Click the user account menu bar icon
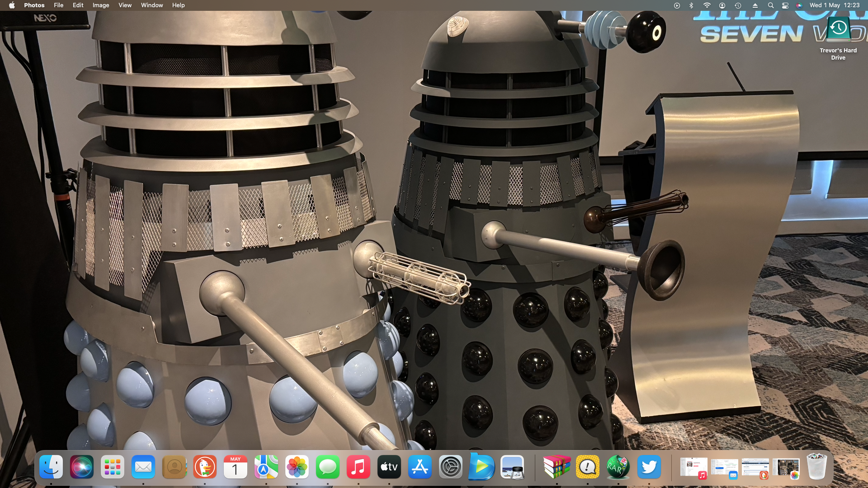 click(722, 5)
